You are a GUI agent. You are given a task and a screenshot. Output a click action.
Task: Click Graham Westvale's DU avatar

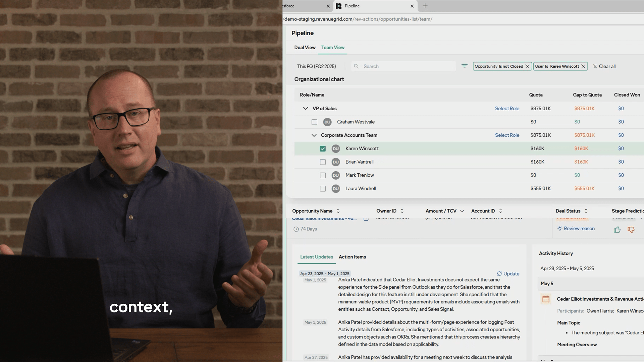click(327, 122)
